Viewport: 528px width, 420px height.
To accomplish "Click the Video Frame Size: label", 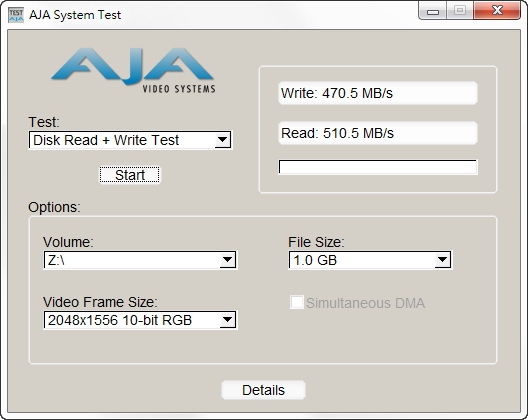I will click(100, 302).
